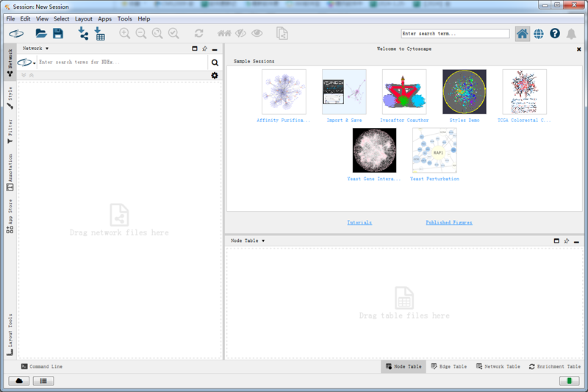The image size is (588, 392).
Task: Minimize the Node Table panel
Action: (576, 241)
